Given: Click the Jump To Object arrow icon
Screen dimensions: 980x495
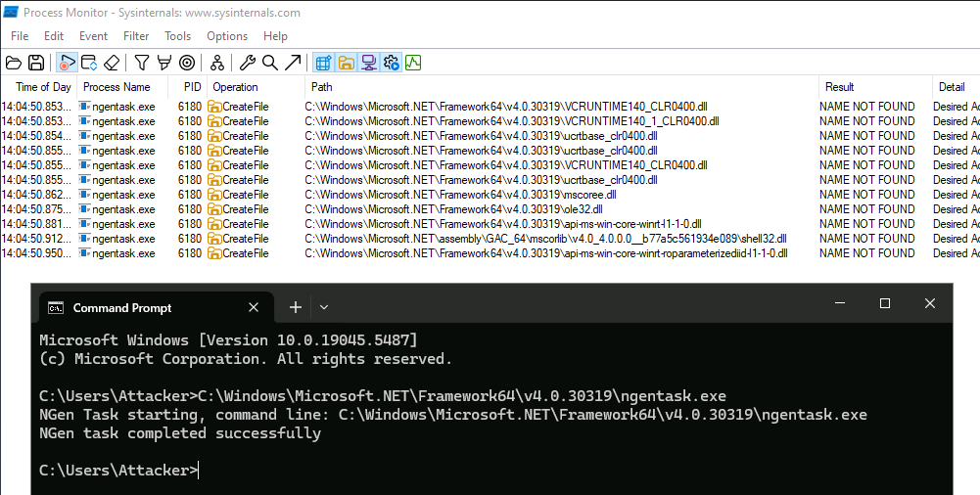Looking at the screenshot, I should pos(293,63).
